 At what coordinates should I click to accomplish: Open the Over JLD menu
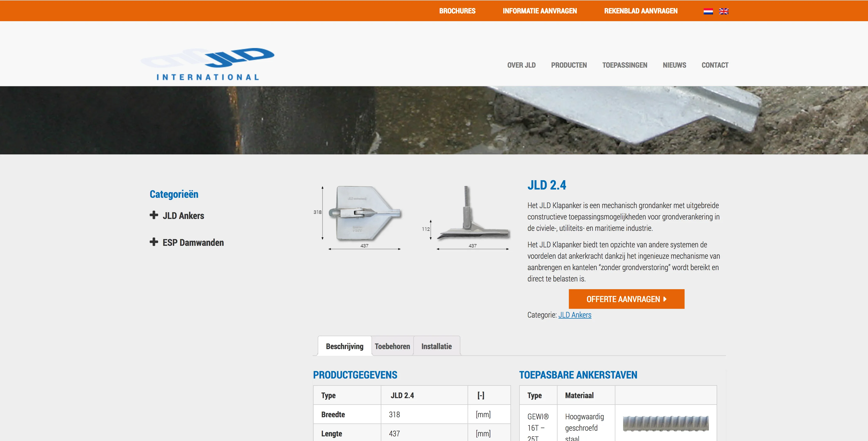521,65
